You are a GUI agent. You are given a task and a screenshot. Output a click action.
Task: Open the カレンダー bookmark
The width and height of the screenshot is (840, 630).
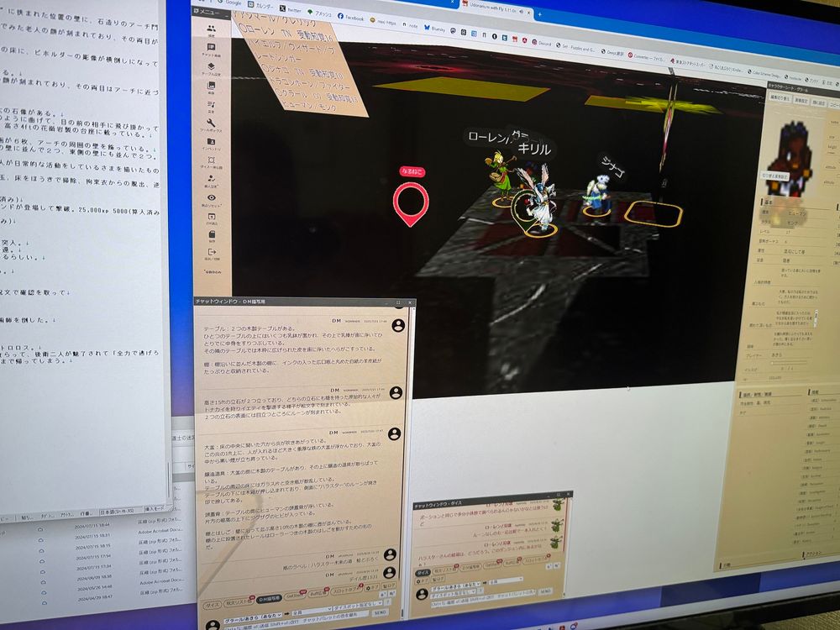pos(261,6)
